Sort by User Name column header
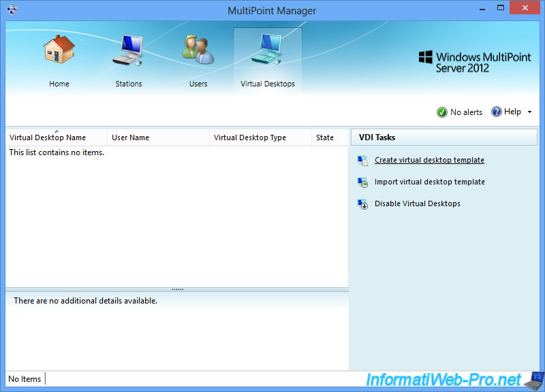This screenshot has width=545, height=392. pyautogui.click(x=158, y=137)
